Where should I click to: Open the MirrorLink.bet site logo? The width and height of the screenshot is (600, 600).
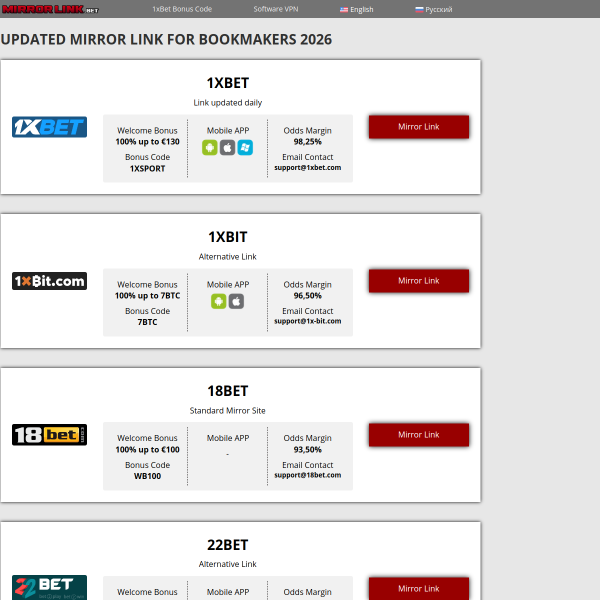click(50, 9)
